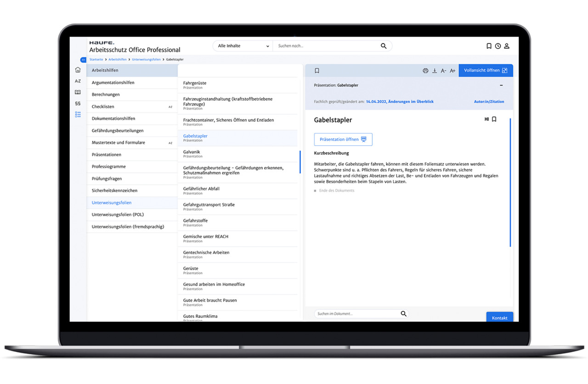Viewport: 588px width, 384px height.
Task: Open the history clock icon in header
Action: point(498,46)
